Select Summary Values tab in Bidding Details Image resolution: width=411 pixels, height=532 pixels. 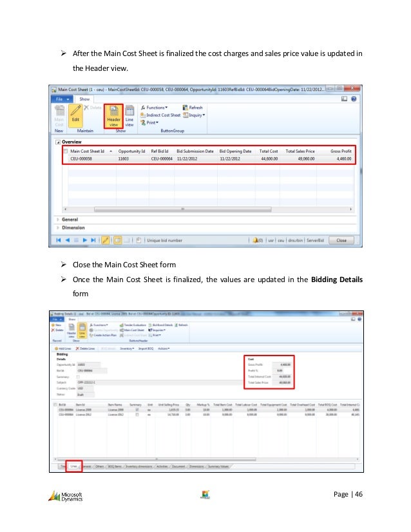tap(218, 466)
